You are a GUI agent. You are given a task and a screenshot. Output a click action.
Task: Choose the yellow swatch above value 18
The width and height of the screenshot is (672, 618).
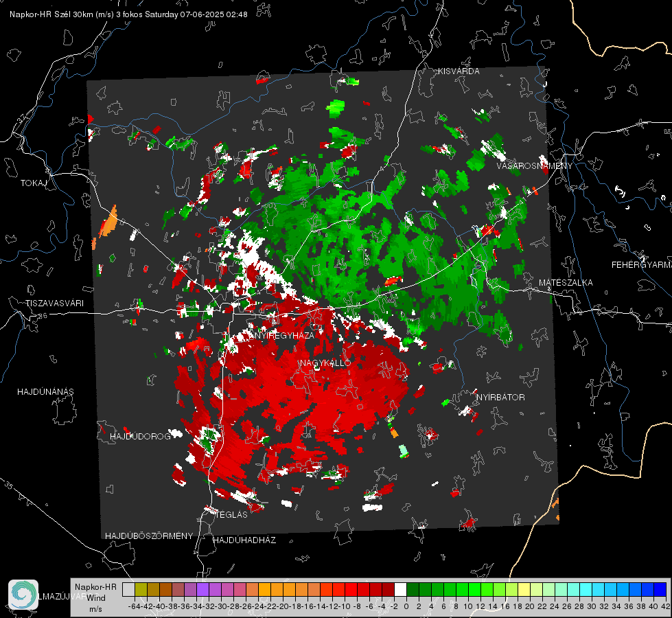pyautogui.click(x=524, y=589)
